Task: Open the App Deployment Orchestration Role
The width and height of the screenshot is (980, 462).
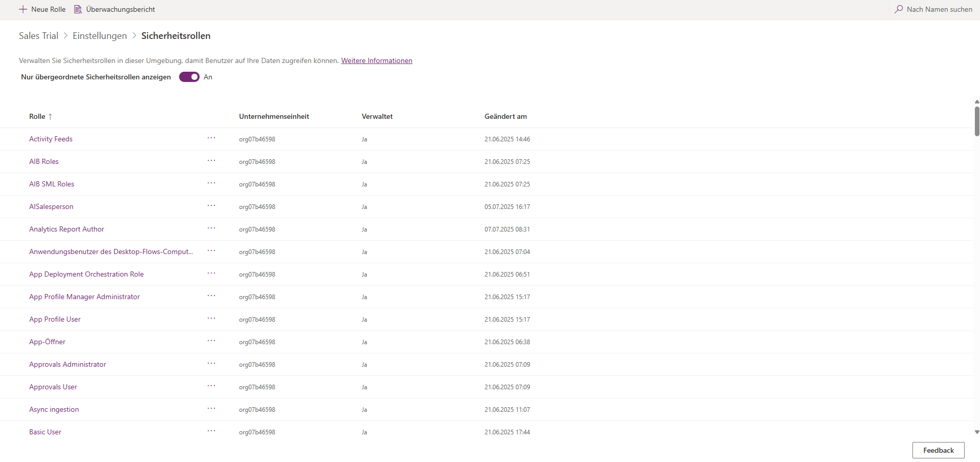Action: coord(86,274)
